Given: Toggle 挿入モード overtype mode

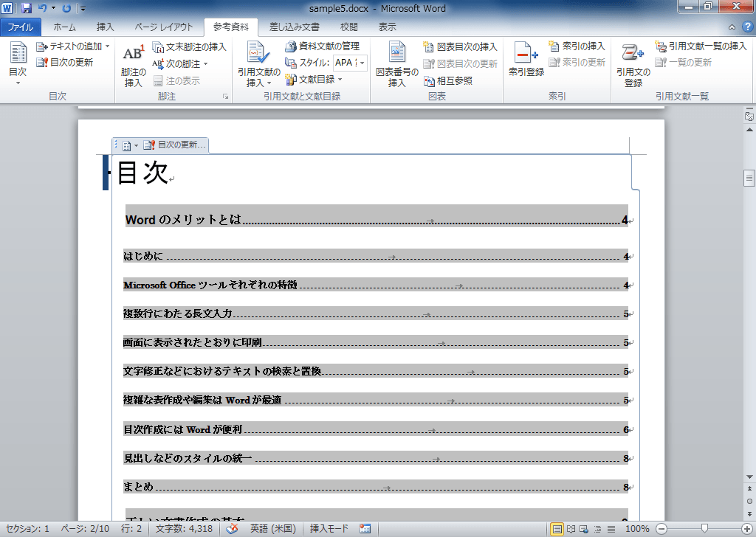Looking at the screenshot, I should pos(329,529).
